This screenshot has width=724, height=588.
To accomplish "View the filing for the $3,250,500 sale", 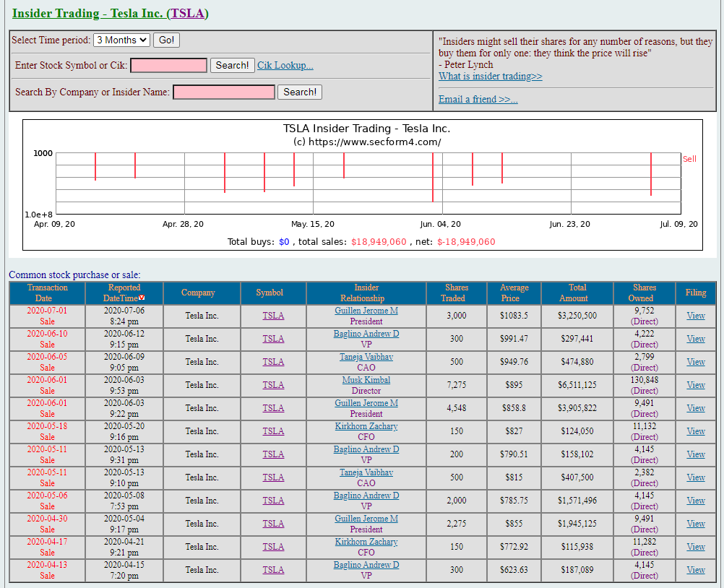I will 695,316.
